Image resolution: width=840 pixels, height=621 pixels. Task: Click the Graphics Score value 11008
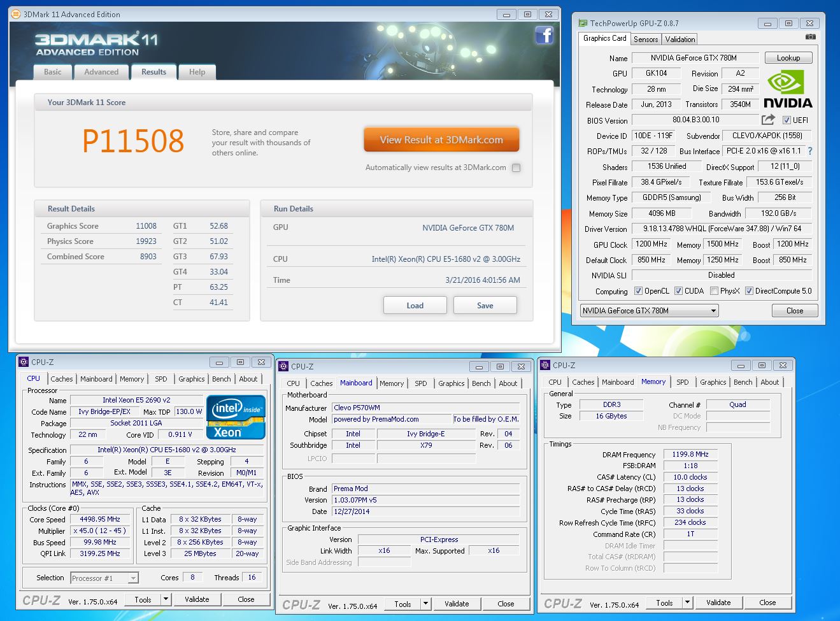[146, 226]
